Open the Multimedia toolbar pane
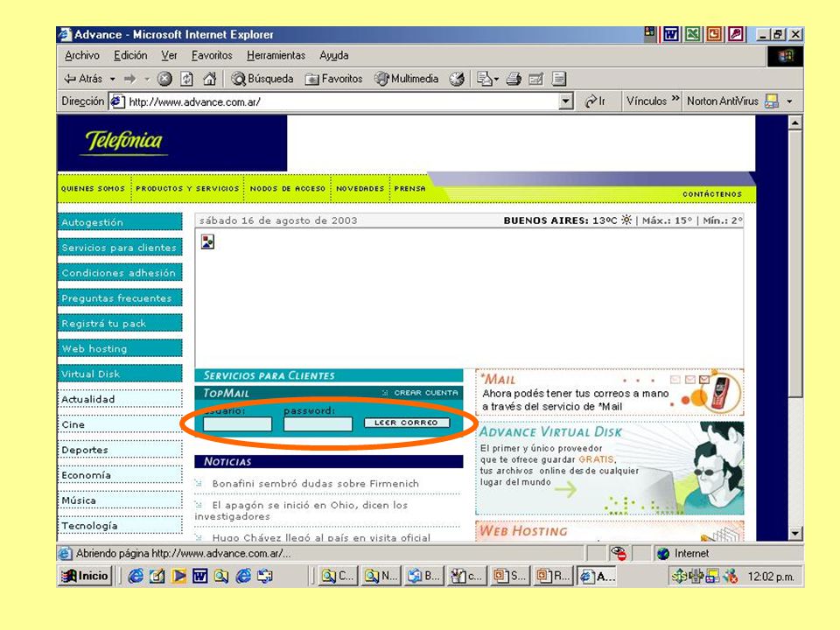This screenshot has height=630, width=840. click(x=407, y=79)
